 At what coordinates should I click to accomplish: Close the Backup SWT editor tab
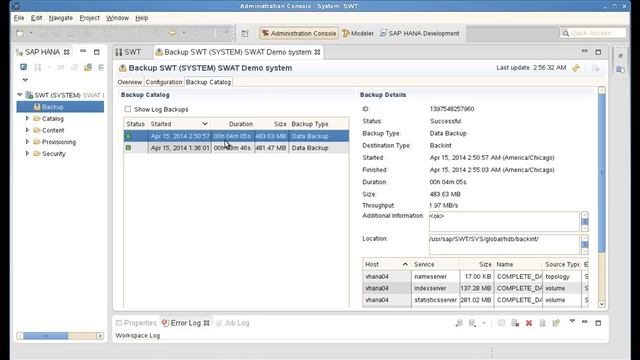(317, 52)
